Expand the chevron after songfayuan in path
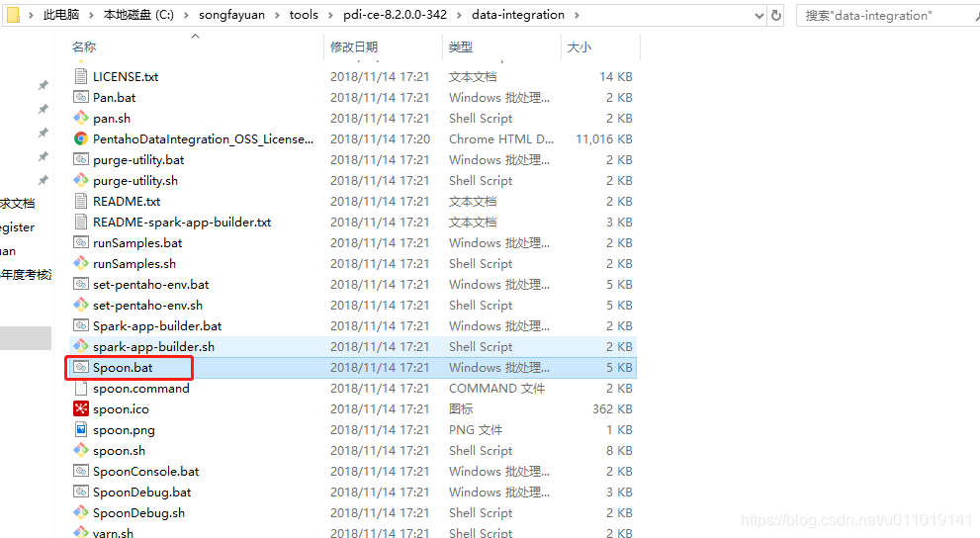The width and height of the screenshot is (980, 538). (x=278, y=15)
